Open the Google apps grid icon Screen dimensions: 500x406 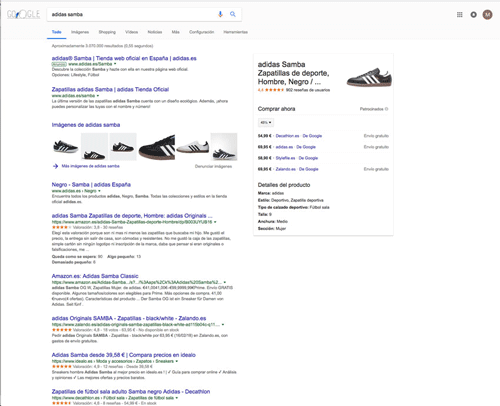pyautogui.click(x=459, y=15)
